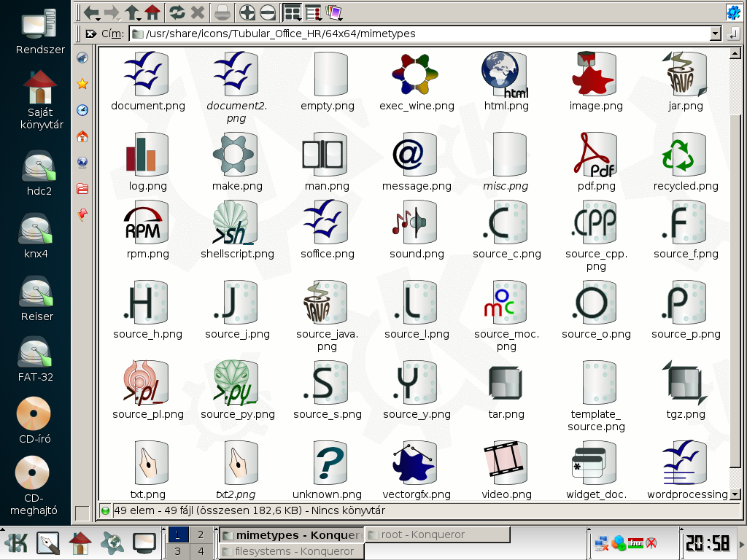Switch to icon view mode
Screen dimensions: 747x560
click(x=292, y=12)
